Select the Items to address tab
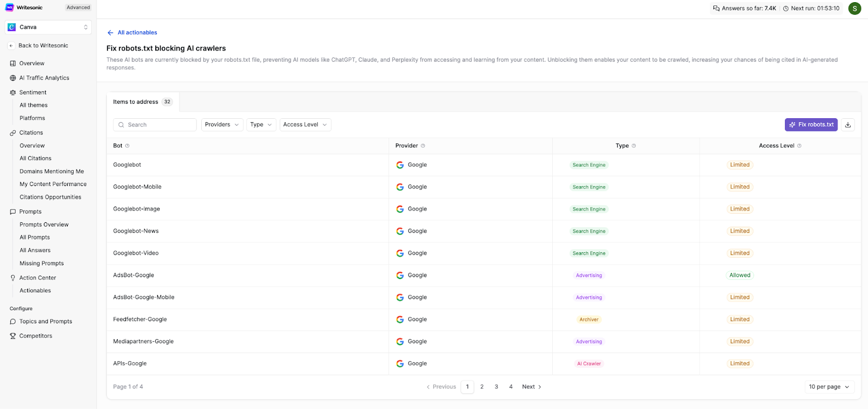Viewport: 868px width, 409px height. 142,102
